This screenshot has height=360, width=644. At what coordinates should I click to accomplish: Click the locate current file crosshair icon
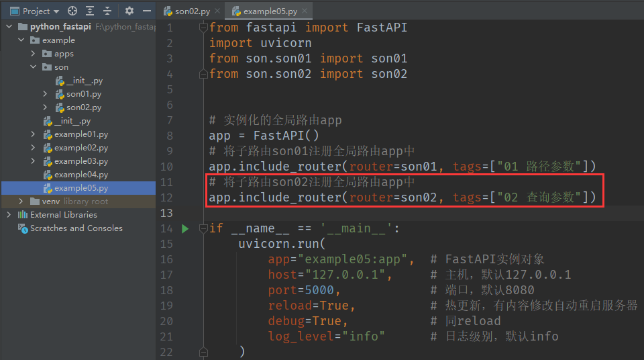72,11
